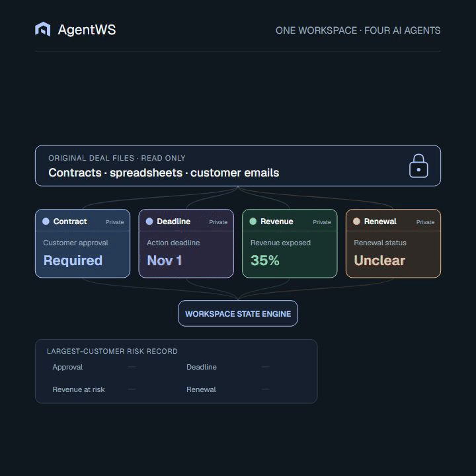Click the 'Renewal status' label
The image size is (476, 476).
pyautogui.click(x=380, y=243)
